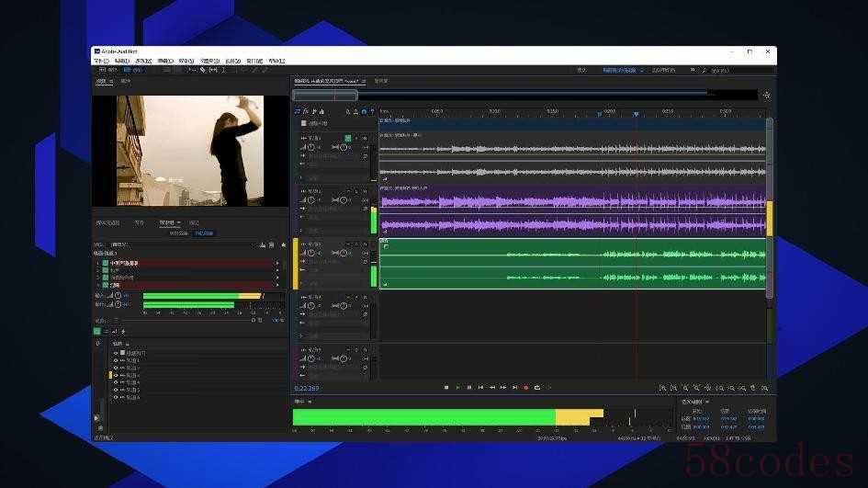Click the star favorite icon in effects rack
868x488 pixels.
coord(284,244)
